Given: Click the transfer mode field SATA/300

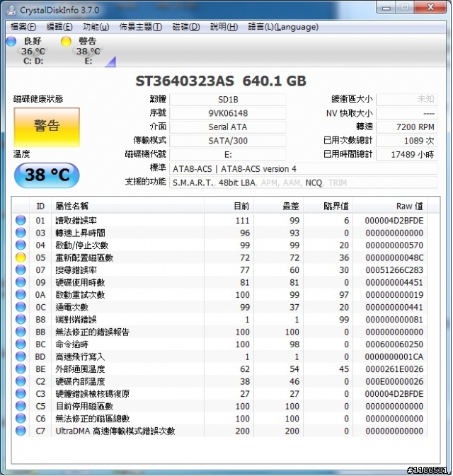Looking at the screenshot, I should click(228, 141).
